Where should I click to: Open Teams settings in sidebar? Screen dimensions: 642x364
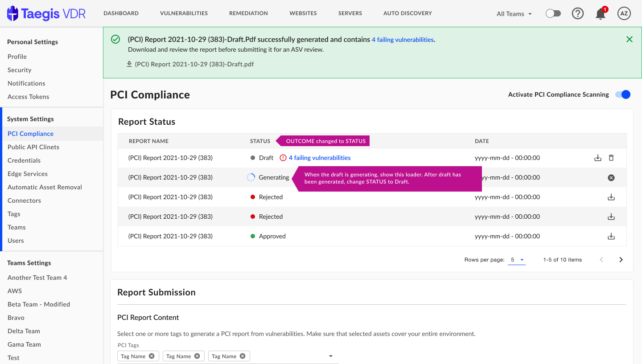click(x=16, y=227)
